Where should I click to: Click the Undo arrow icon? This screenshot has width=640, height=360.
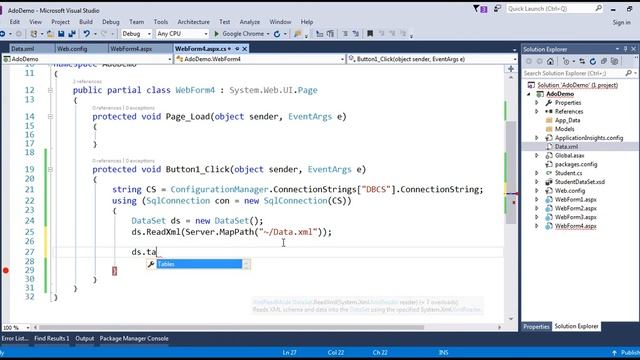(x=87, y=34)
